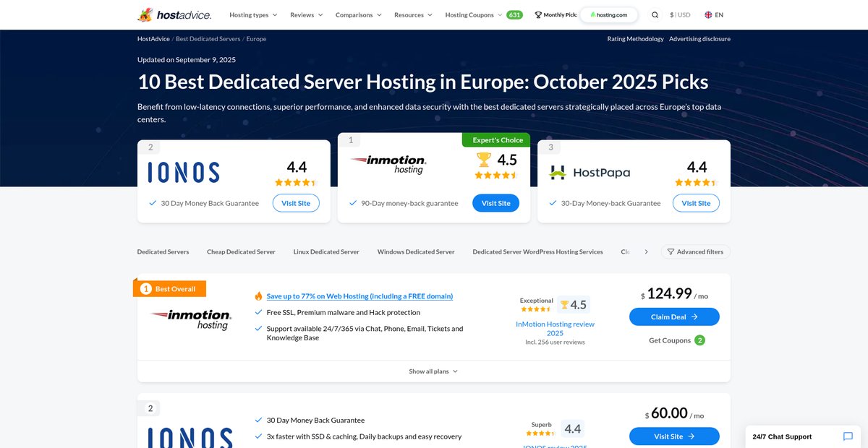Click the fire icon beside web hosting offer
Image resolution: width=868 pixels, height=448 pixels.
coord(258,296)
